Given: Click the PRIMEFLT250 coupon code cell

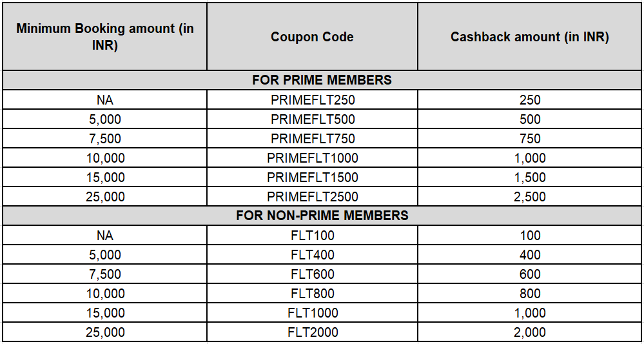Looking at the screenshot, I should [313, 100].
